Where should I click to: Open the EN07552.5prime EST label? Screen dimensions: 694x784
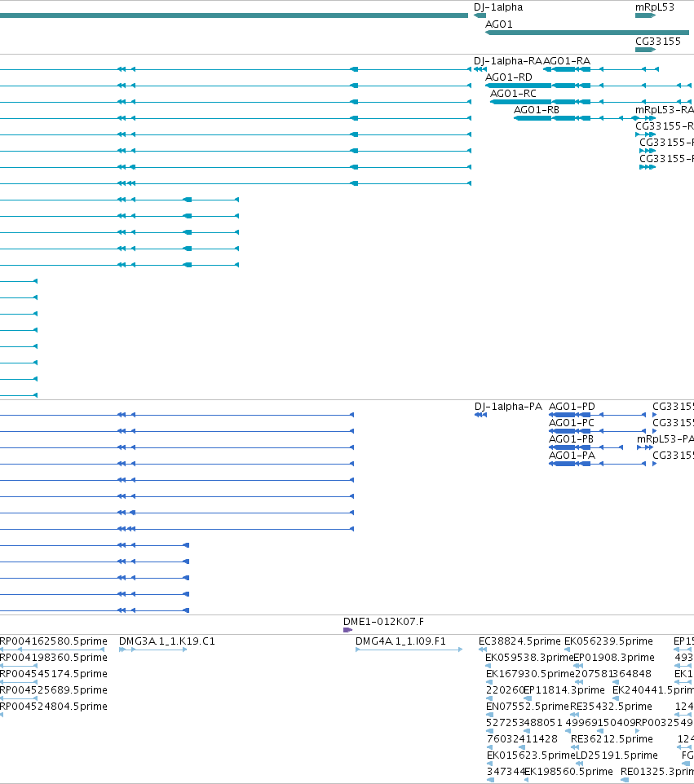[x=528, y=706]
